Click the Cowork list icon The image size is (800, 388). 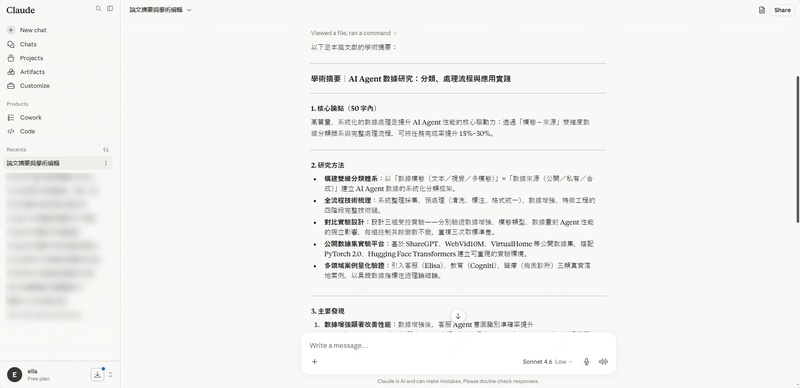pos(11,117)
